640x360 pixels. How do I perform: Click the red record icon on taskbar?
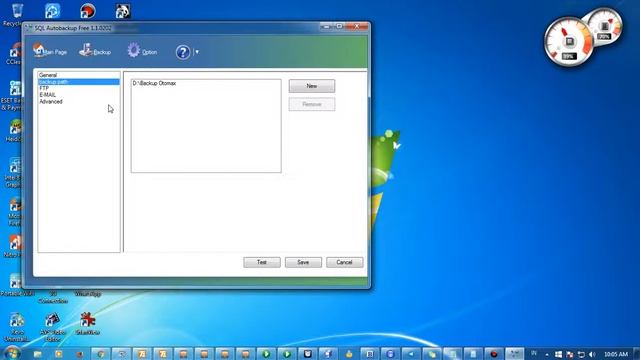coord(494,354)
